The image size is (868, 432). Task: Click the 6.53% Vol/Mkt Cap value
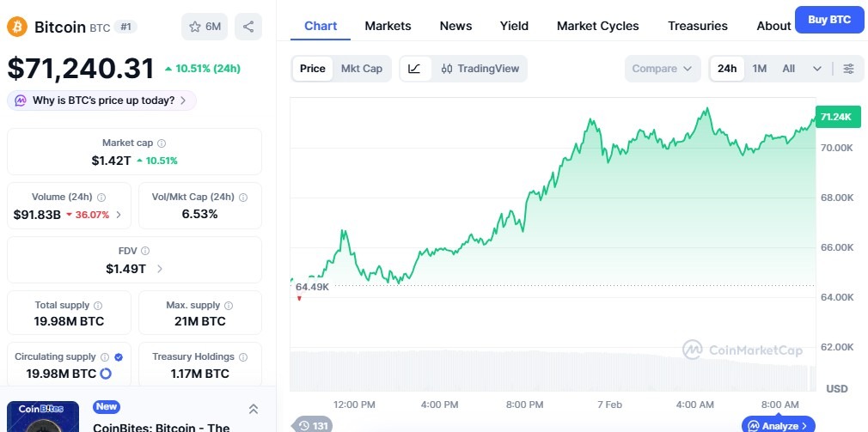[200, 214]
